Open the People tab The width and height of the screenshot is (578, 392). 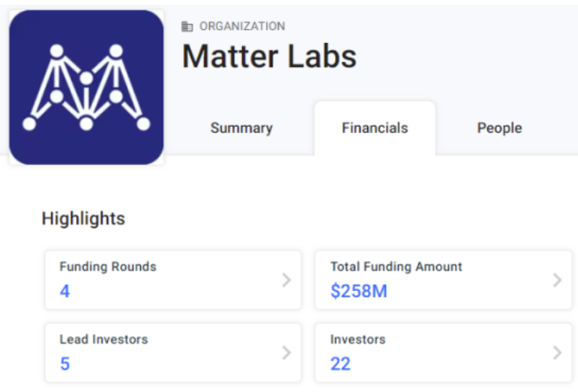click(x=499, y=128)
